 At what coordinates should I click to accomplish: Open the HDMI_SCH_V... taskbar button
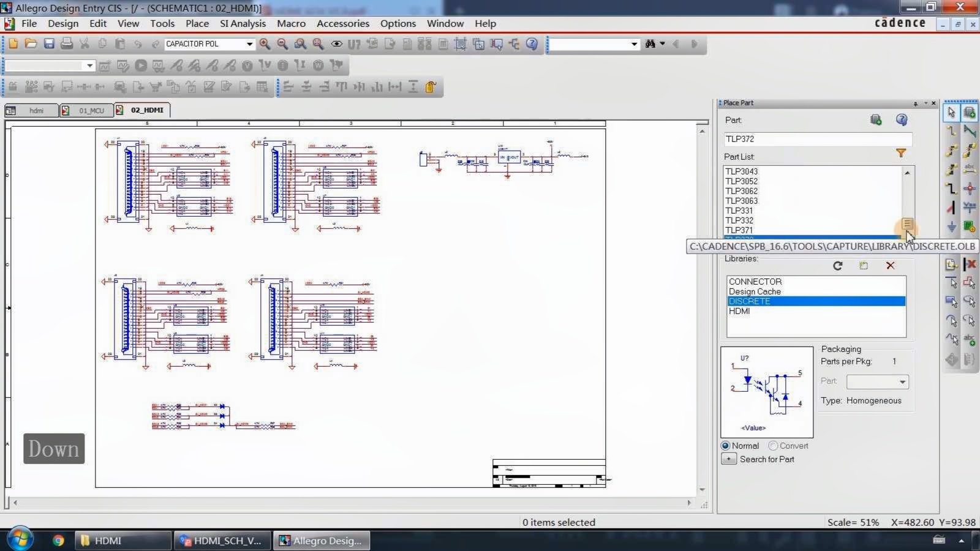[x=222, y=541]
